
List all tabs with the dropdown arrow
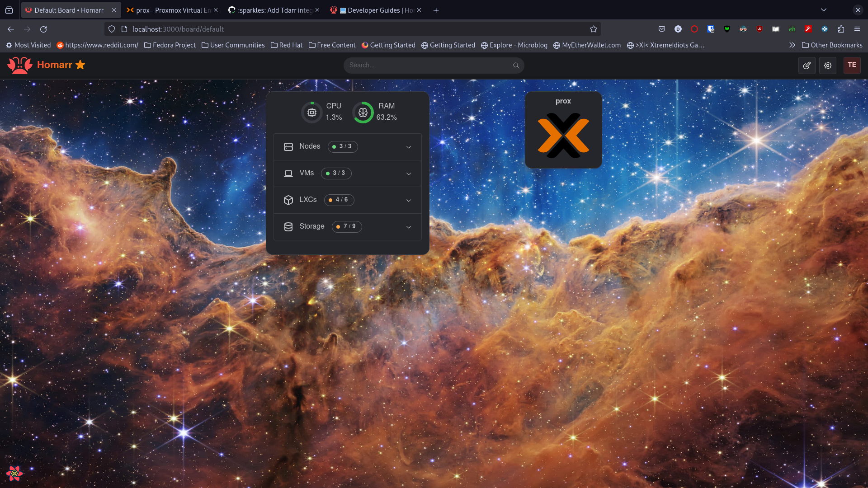824,10
